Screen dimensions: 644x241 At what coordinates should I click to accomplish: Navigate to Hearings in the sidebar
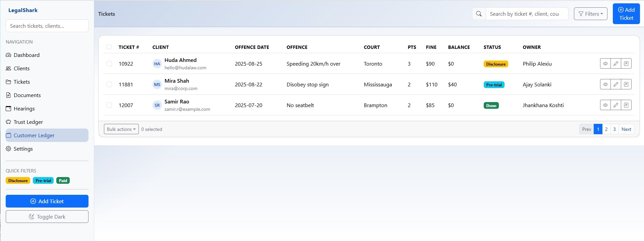click(24, 108)
